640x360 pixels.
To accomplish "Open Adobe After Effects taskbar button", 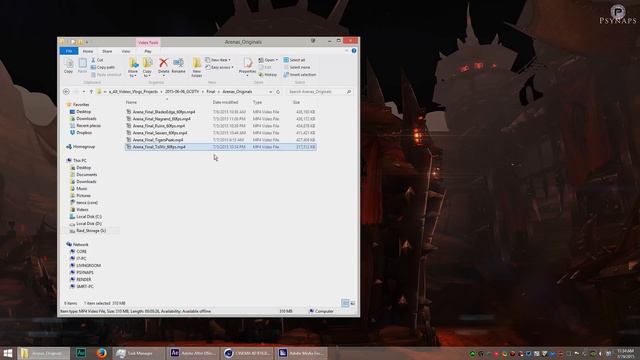I will (x=193, y=353).
